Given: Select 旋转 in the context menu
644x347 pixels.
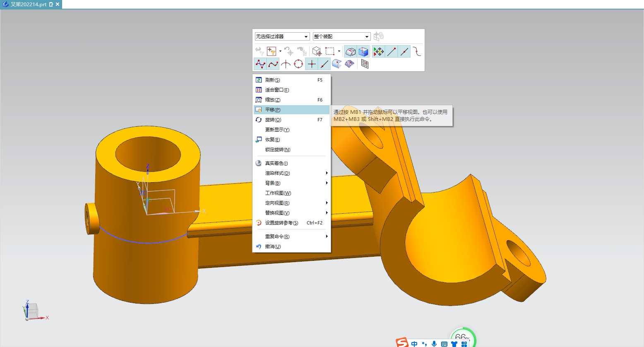Looking at the screenshot, I should pos(272,119).
